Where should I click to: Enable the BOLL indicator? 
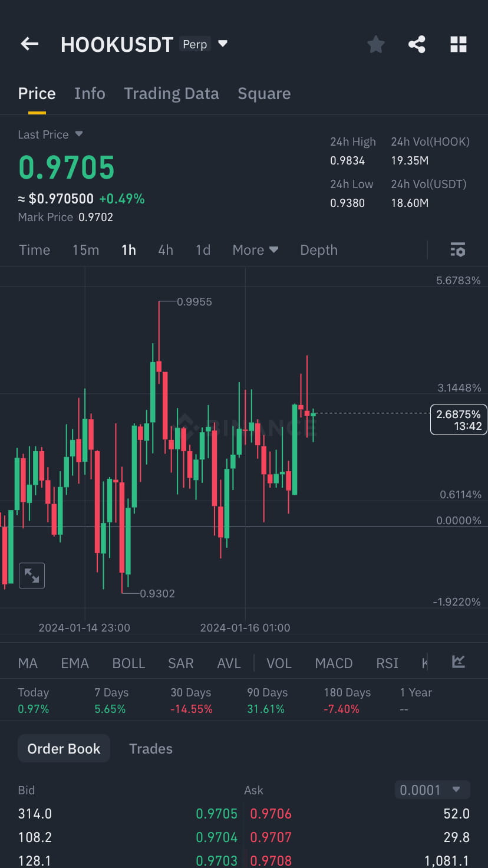coord(128,663)
